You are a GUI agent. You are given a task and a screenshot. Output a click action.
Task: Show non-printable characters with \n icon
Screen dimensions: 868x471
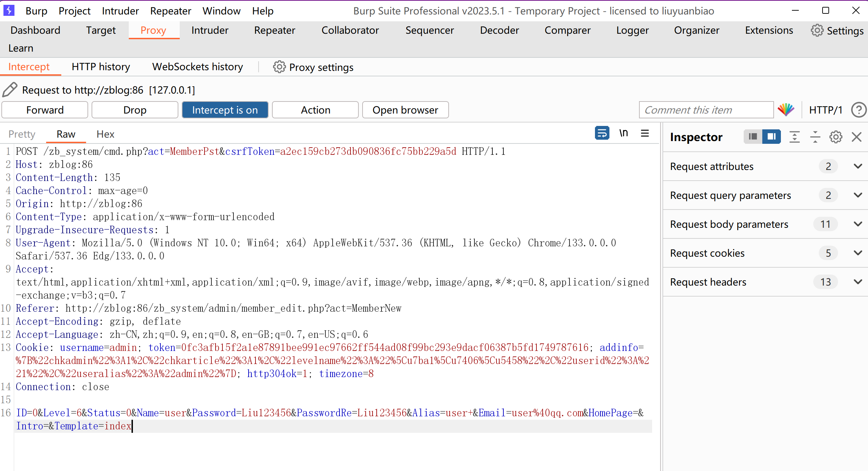[x=624, y=133]
